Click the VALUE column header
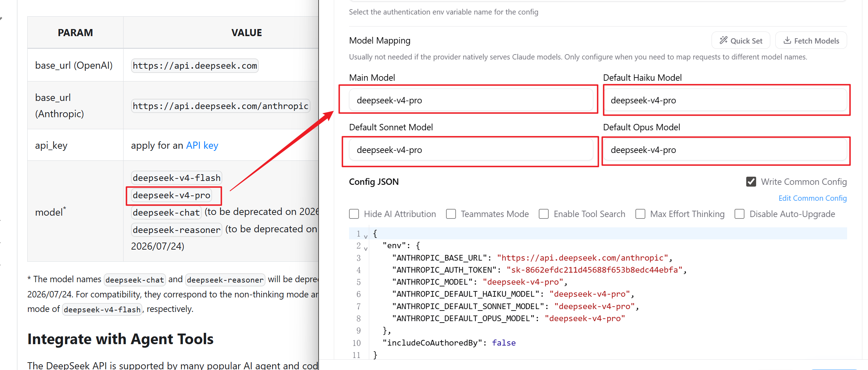Screen dimensions: 868x370 (x=246, y=33)
